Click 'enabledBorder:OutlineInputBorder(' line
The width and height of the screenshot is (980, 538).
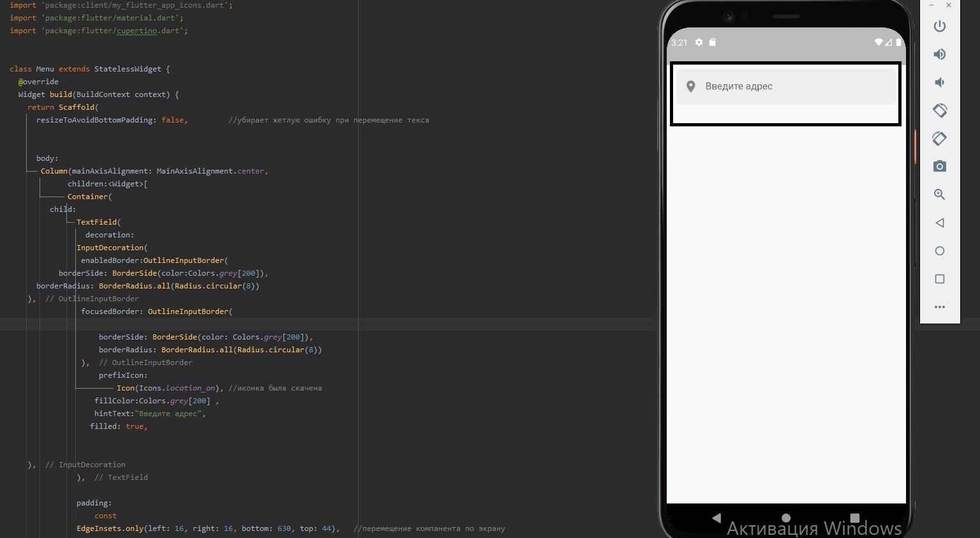coord(154,260)
